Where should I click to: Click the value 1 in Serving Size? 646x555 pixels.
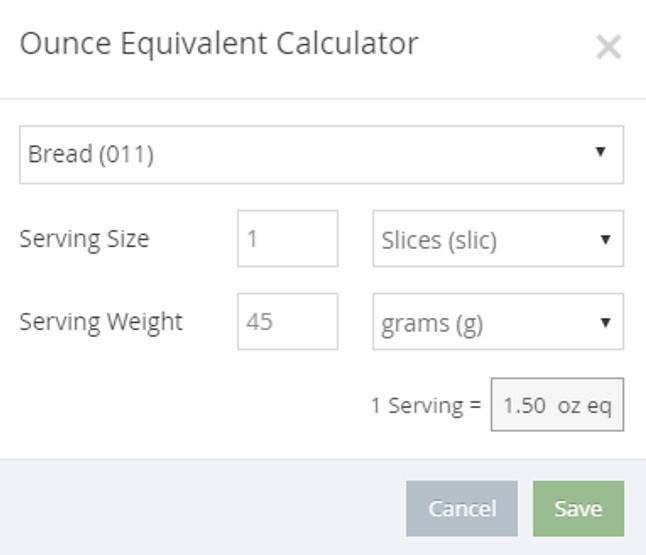[253, 240]
